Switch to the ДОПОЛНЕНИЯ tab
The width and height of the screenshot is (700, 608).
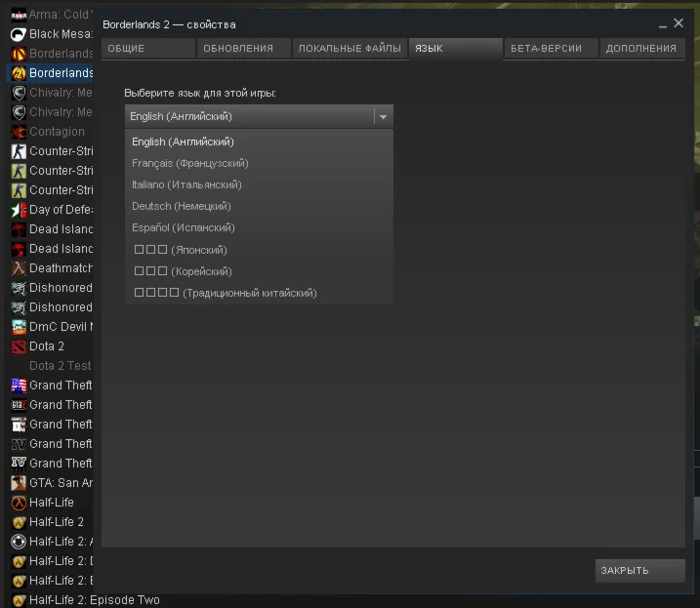(642, 48)
